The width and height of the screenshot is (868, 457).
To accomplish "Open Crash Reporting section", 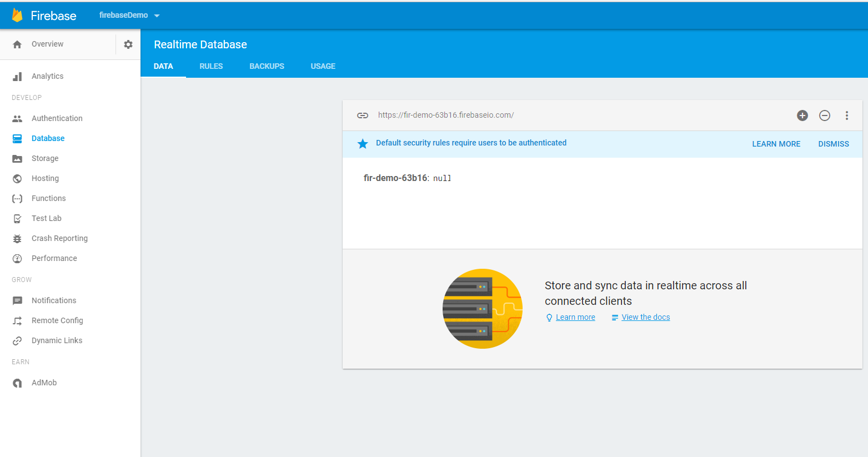I will coord(59,239).
